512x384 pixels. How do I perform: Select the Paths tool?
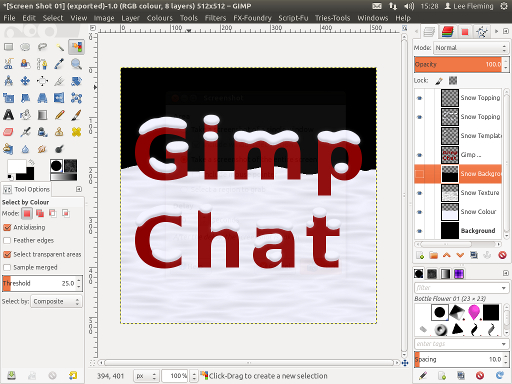42,64
